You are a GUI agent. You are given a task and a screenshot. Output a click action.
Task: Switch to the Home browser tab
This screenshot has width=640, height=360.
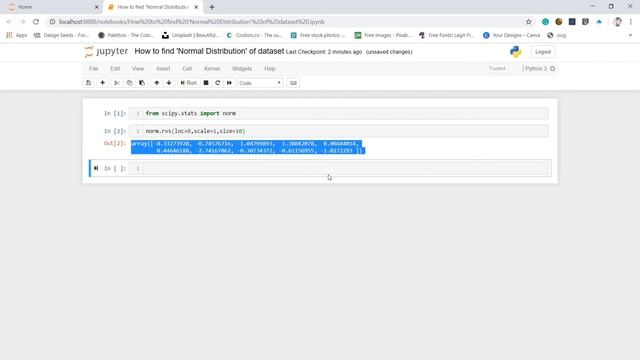[x=51, y=7]
